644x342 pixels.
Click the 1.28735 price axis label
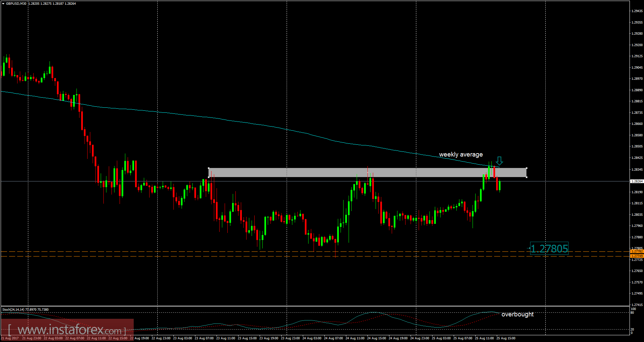click(x=637, y=113)
